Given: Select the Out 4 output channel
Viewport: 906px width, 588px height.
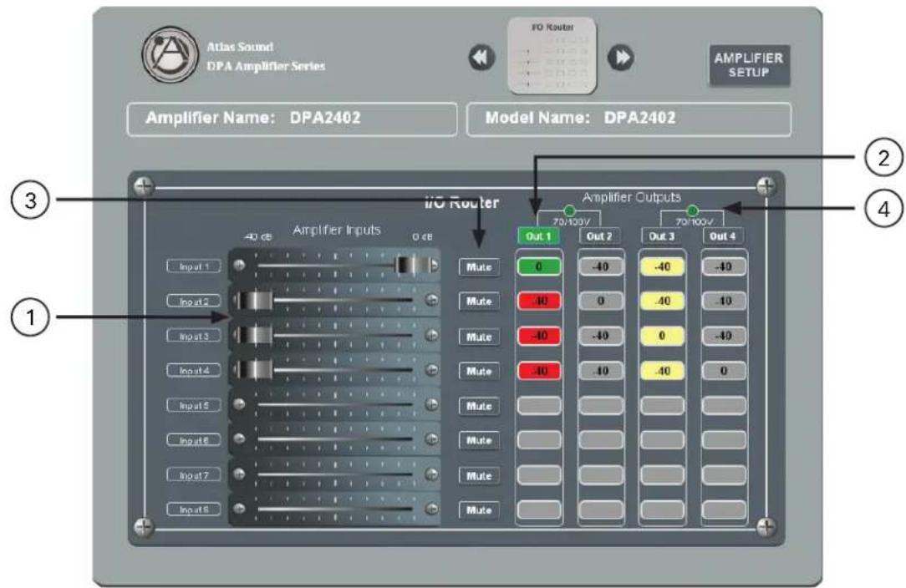Looking at the screenshot, I should 723,236.
